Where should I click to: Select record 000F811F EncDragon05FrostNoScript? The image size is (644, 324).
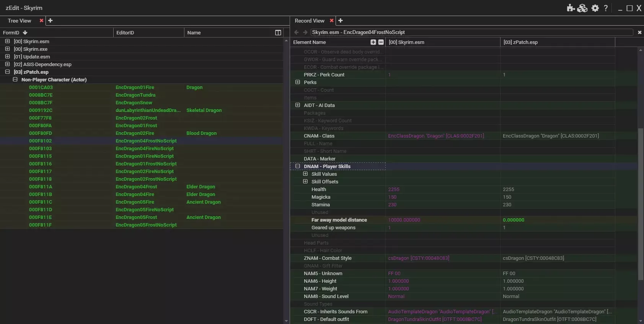(142, 225)
